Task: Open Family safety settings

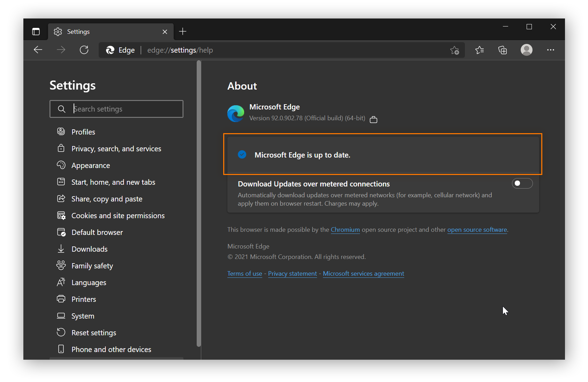Action: pos(92,266)
